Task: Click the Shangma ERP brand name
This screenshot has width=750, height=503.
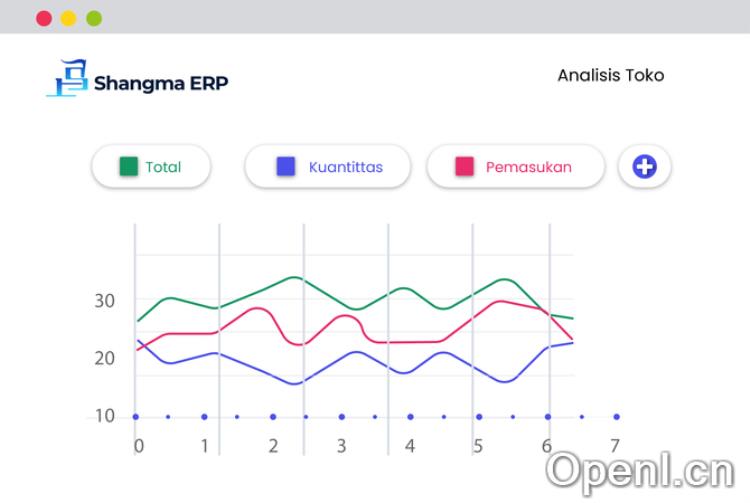Action: coord(161,82)
